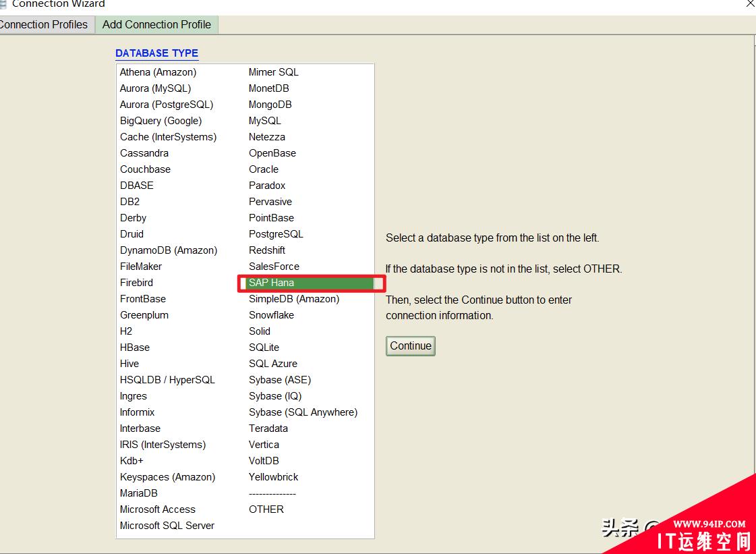Pick Aurora (PostgreSQL) database type
The width and height of the screenshot is (756, 554).
[x=167, y=105]
